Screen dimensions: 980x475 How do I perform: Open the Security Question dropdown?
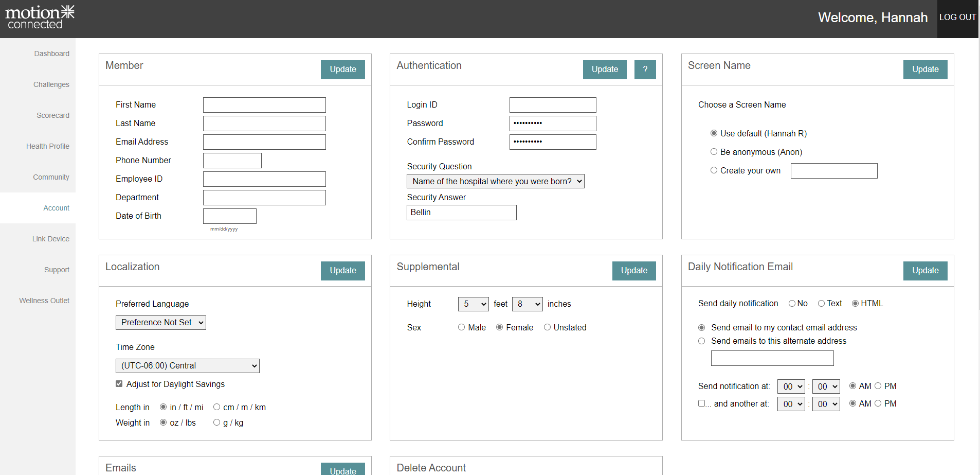pos(496,181)
